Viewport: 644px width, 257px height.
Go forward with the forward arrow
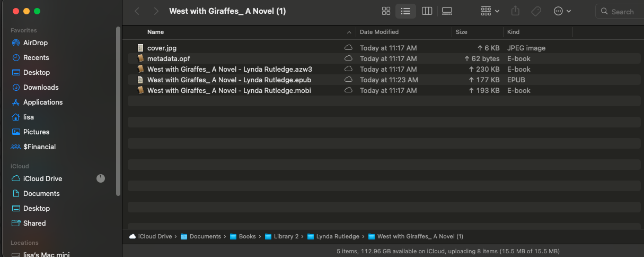(156, 11)
